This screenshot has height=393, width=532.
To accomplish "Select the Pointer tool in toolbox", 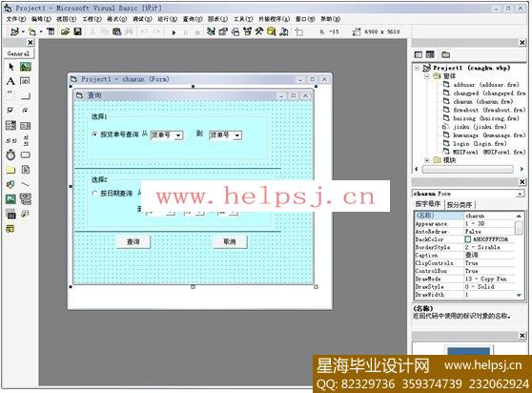I will 10,67.
